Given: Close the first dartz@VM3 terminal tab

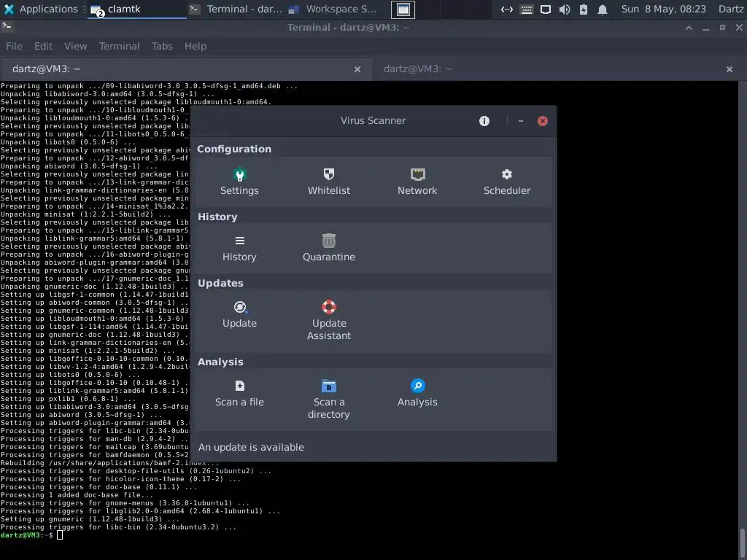Looking at the screenshot, I should (x=357, y=69).
